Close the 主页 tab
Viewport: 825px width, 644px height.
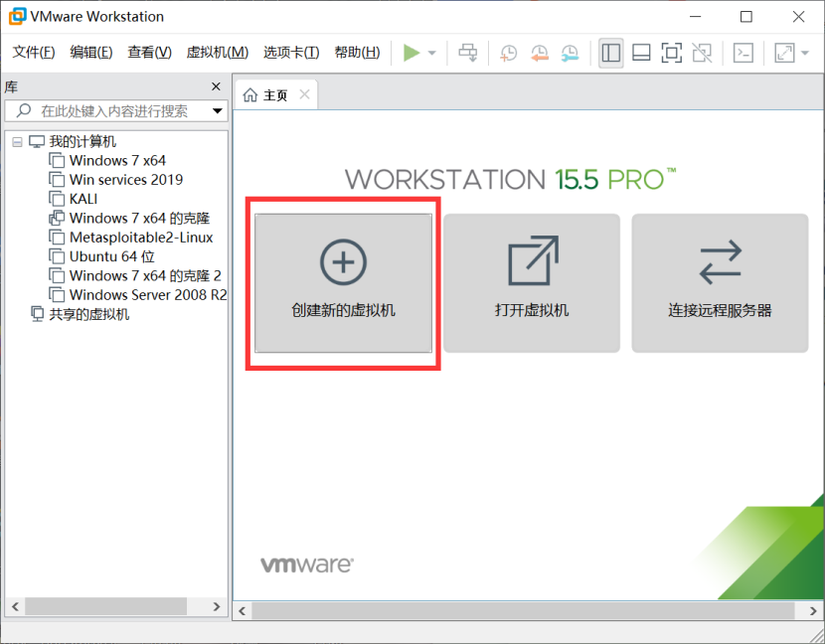click(304, 94)
